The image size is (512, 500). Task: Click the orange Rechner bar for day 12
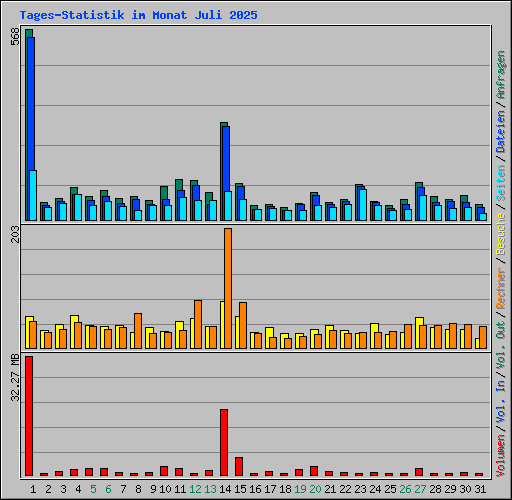tap(198, 324)
